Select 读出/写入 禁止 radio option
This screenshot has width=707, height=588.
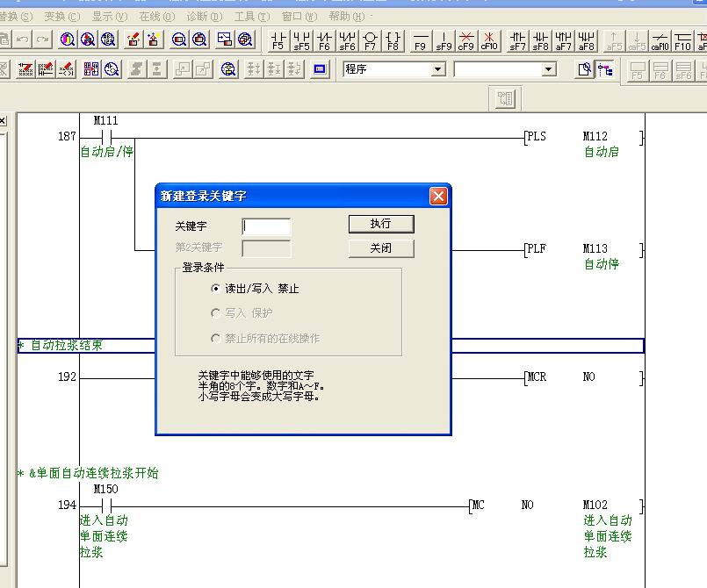tap(216, 289)
